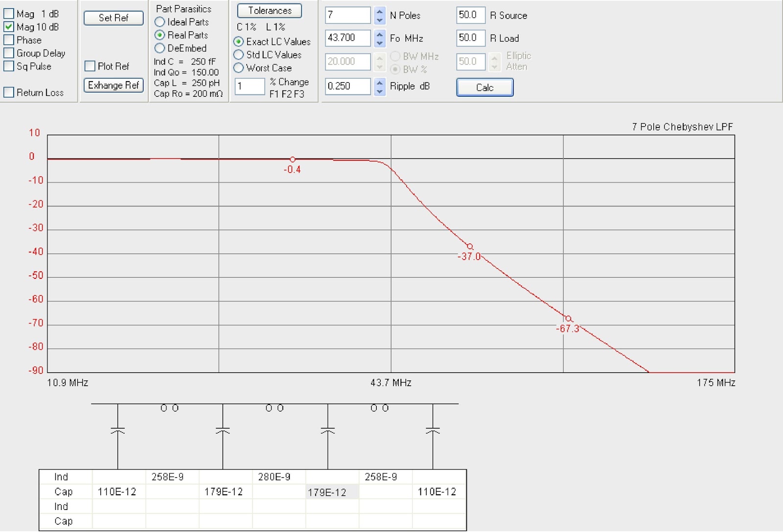This screenshot has height=532, width=783.
Task: Click the Fo MHz input field
Action: (348, 38)
